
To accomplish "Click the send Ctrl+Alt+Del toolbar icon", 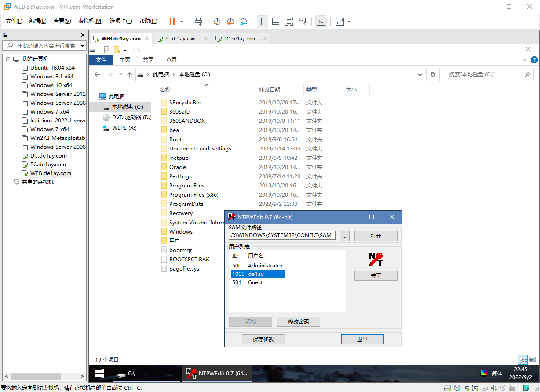I will pyautogui.click(x=198, y=21).
